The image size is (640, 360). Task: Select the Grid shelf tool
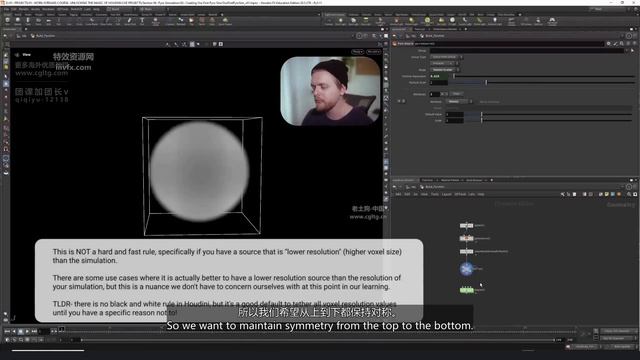coord(48,21)
